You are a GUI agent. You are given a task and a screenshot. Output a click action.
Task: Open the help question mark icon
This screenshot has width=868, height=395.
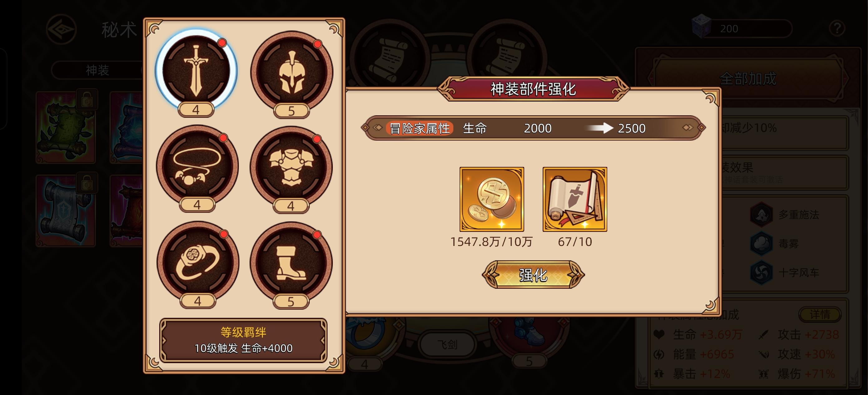[x=837, y=28]
